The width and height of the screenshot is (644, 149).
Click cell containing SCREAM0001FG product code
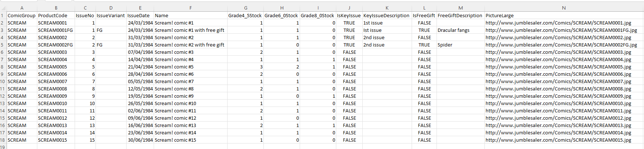[56, 30]
